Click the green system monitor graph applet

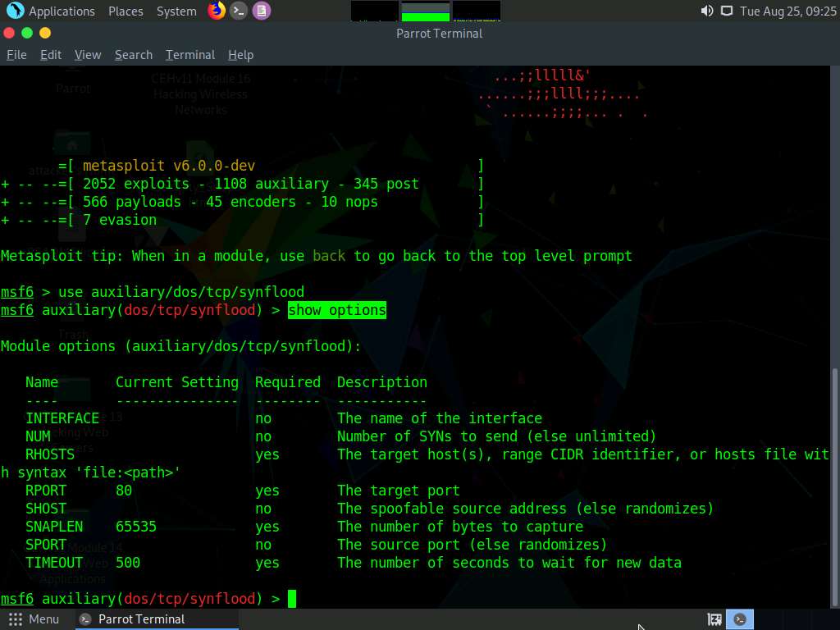coord(426,11)
